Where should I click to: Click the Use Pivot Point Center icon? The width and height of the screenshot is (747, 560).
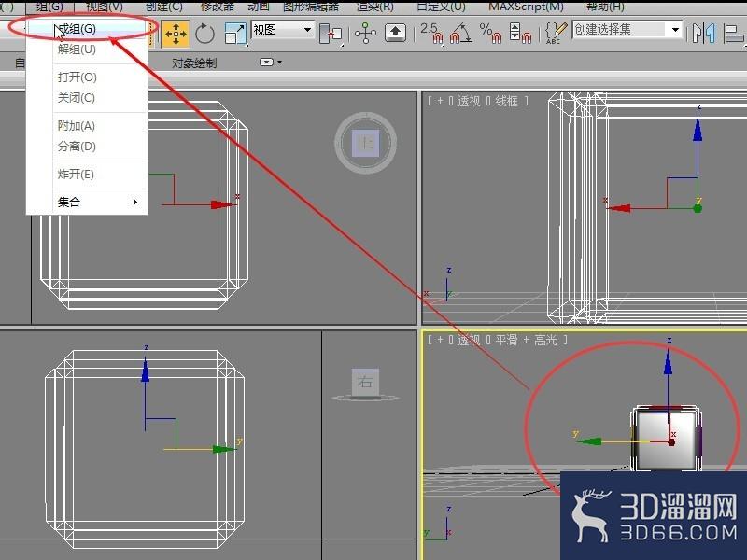tap(331, 34)
